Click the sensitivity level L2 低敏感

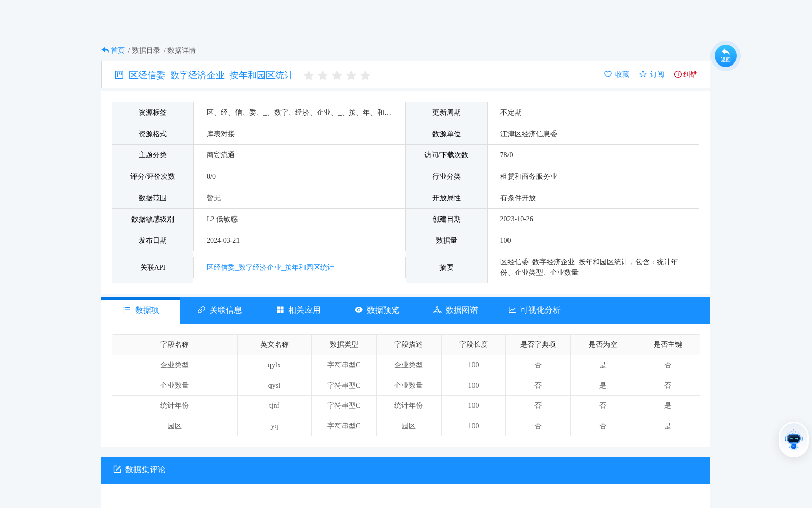pyautogui.click(x=222, y=219)
